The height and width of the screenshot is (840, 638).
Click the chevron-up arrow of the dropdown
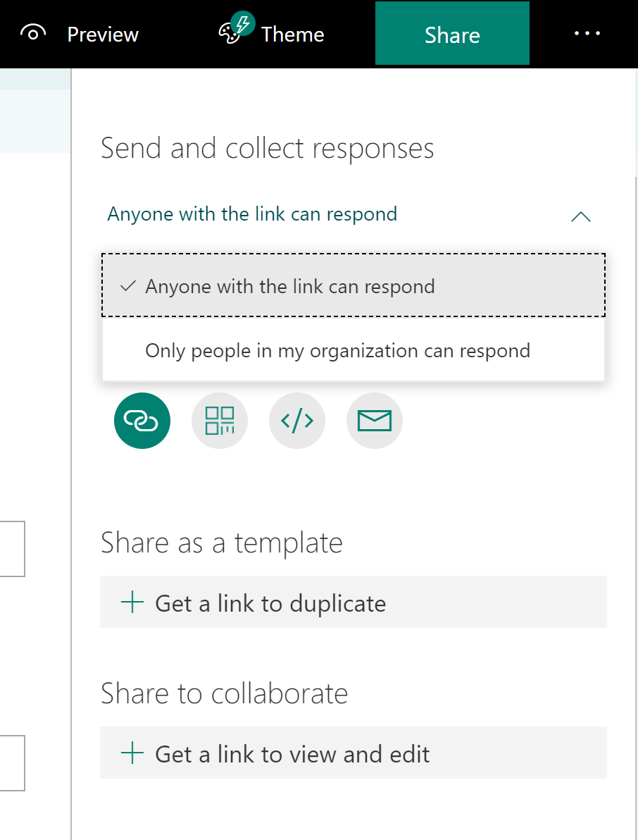tap(581, 216)
